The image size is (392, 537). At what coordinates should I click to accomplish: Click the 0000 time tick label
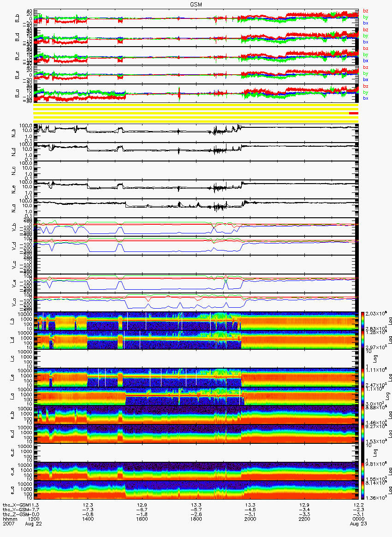(x=358, y=519)
